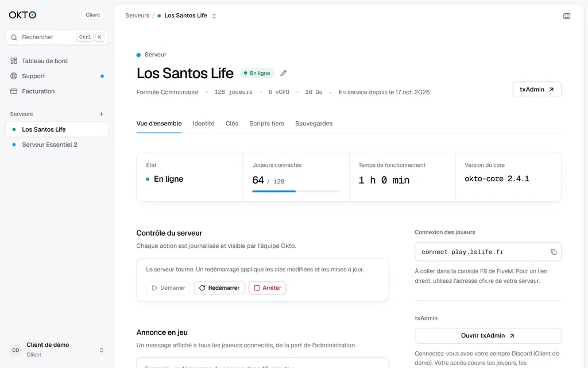Click Serveurs in the breadcrumb

pyautogui.click(x=137, y=16)
